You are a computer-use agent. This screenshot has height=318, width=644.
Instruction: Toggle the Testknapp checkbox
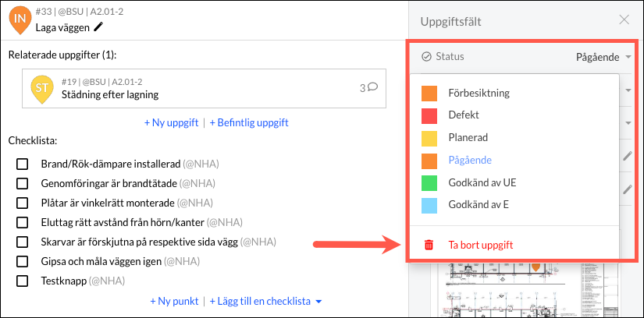point(22,281)
